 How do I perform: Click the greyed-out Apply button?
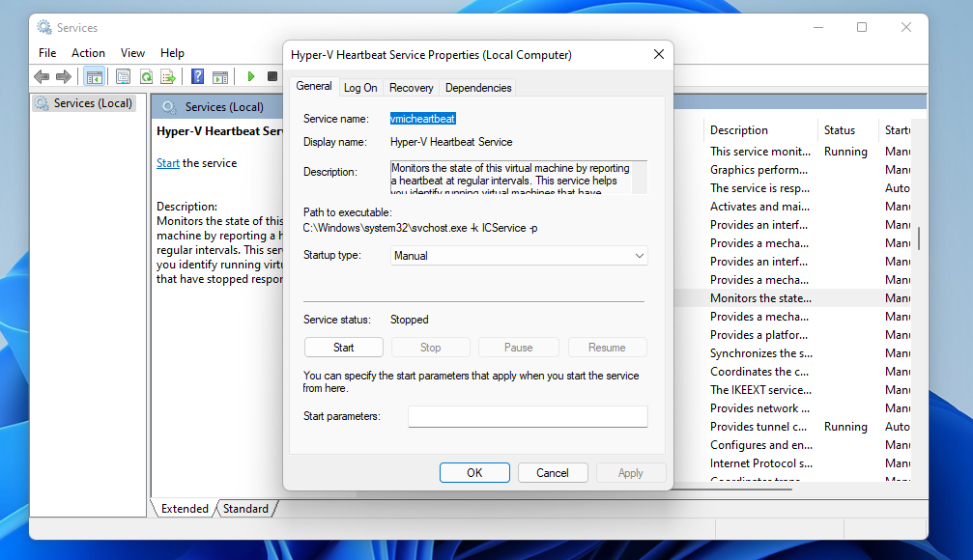pyautogui.click(x=630, y=472)
